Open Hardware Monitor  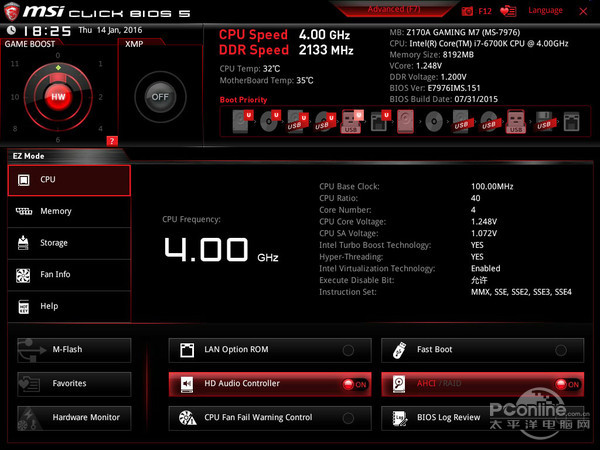[74, 418]
